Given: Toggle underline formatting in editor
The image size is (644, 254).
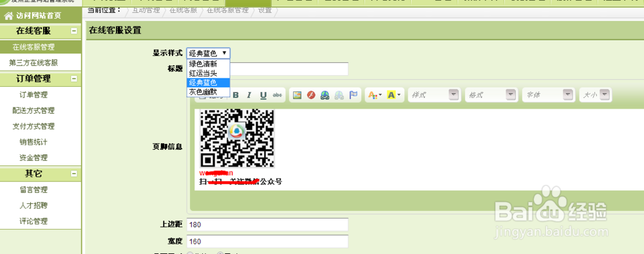Looking at the screenshot, I should (x=263, y=95).
